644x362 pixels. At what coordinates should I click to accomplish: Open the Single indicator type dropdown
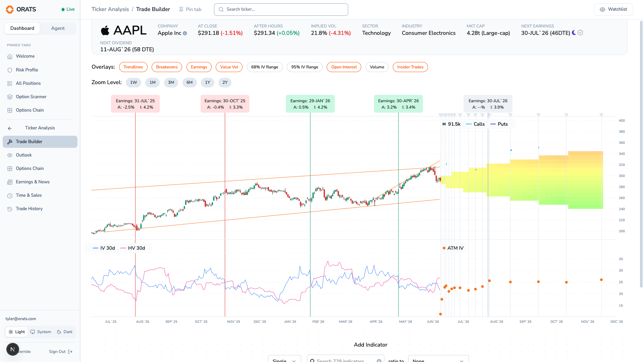pyautogui.click(x=284, y=359)
